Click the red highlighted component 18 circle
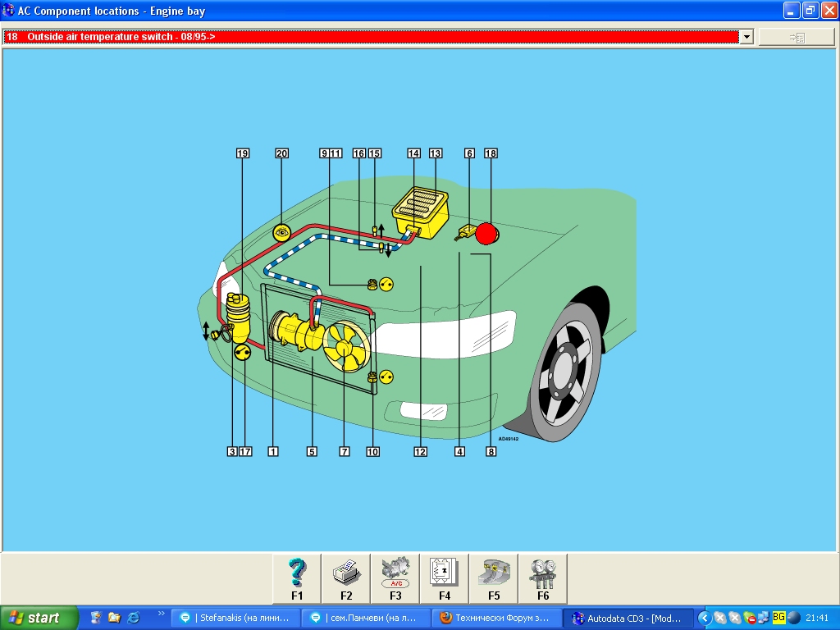 click(x=486, y=234)
